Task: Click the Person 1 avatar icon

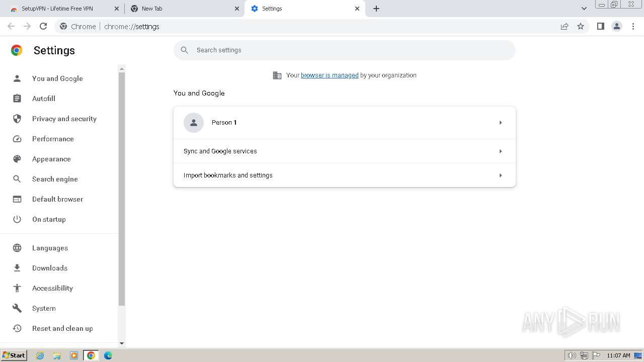Action: point(194,123)
